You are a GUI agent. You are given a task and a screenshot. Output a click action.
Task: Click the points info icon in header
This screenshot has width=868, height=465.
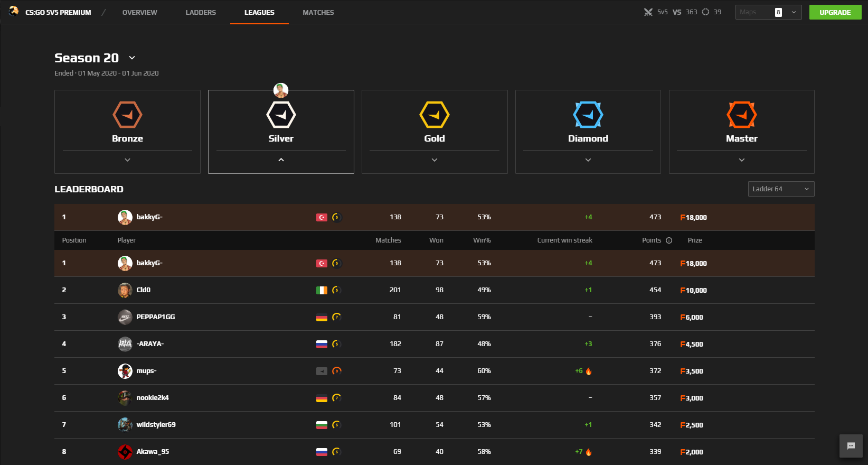pos(669,240)
